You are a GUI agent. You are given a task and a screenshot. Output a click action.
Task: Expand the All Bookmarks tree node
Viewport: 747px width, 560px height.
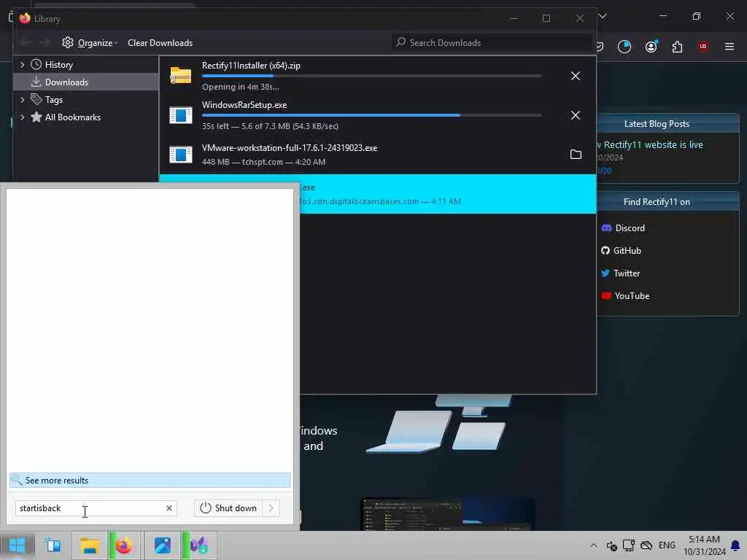coord(22,117)
